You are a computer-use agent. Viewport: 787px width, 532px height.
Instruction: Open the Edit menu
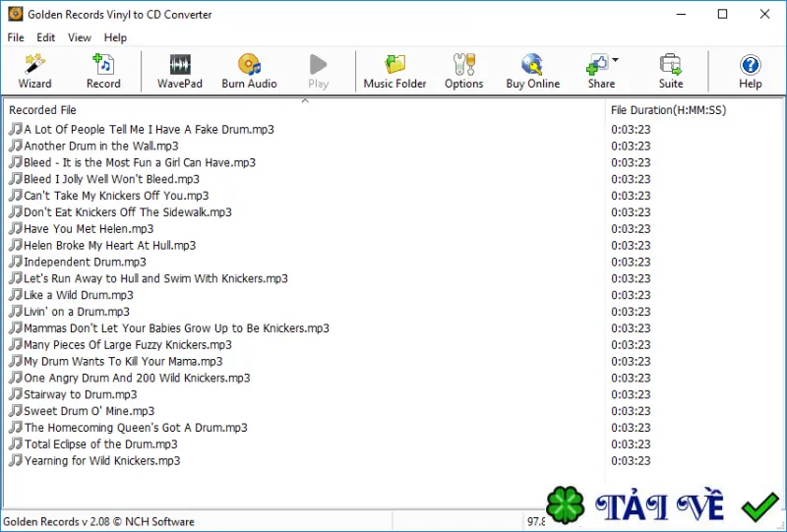coord(45,37)
